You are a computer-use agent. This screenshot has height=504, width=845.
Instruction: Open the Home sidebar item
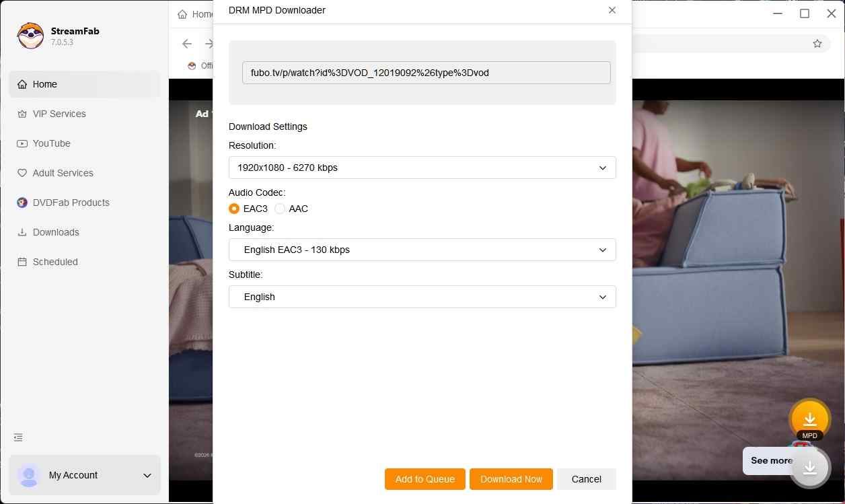point(84,84)
